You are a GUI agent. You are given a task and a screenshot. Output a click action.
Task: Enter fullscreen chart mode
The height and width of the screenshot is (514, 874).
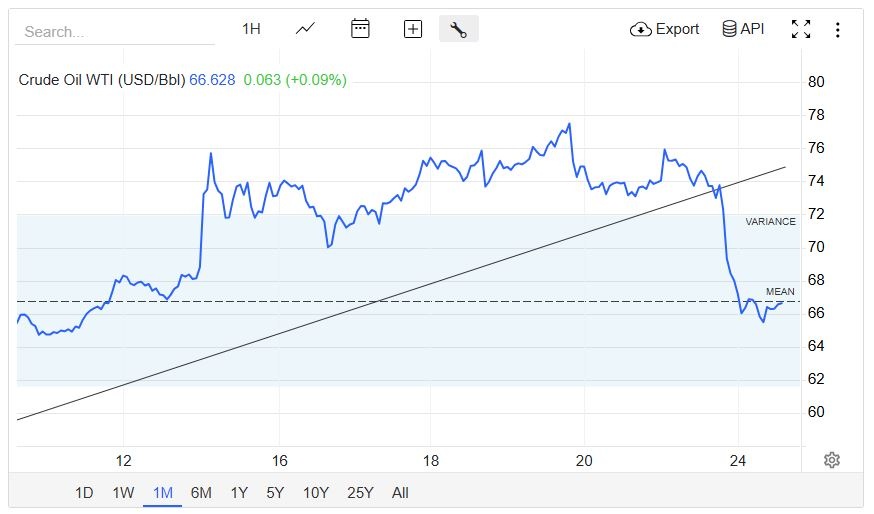point(801,29)
